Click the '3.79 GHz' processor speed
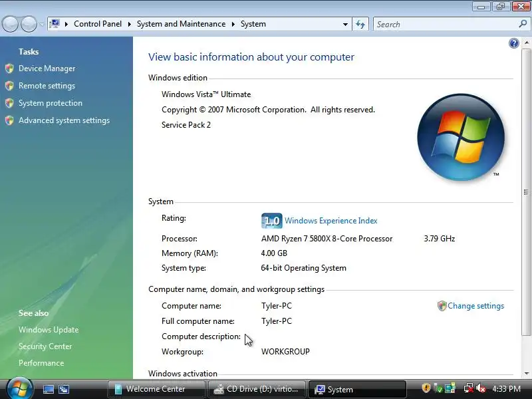The image size is (532, 399). click(440, 239)
